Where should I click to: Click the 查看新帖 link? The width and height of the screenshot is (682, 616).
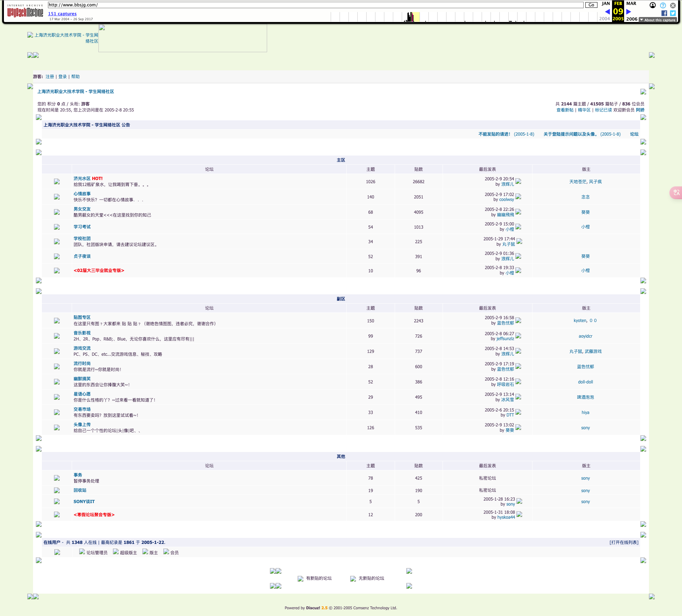[565, 110]
